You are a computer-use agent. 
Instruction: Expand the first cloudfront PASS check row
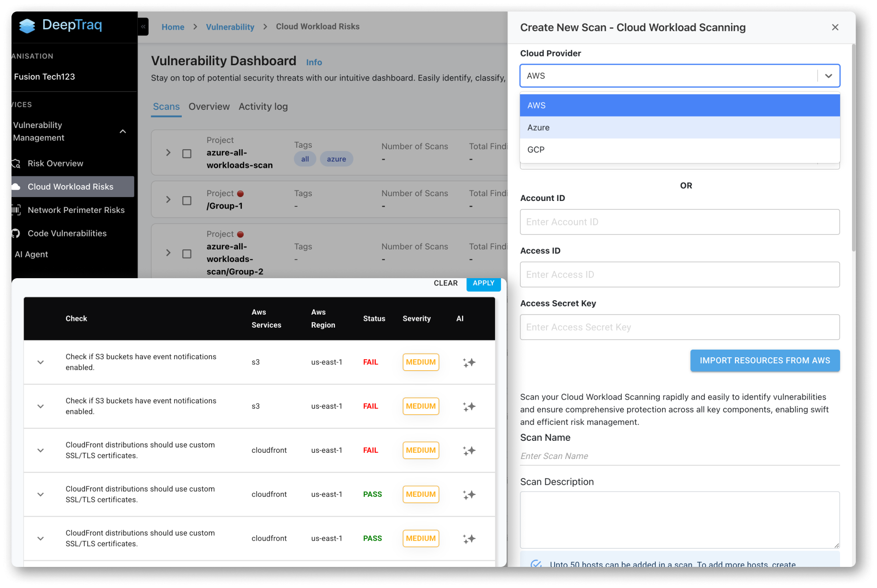pyautogui.click(x=41, y=495)
